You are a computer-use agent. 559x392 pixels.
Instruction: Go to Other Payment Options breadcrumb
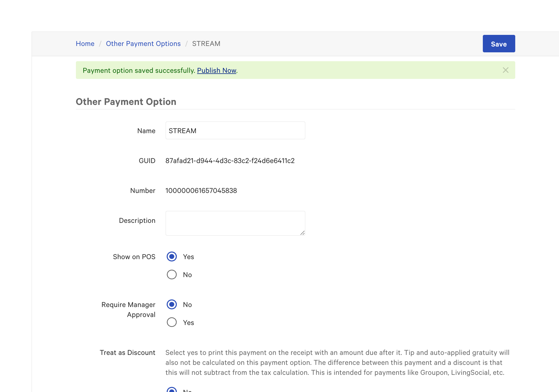pos(143,44)
